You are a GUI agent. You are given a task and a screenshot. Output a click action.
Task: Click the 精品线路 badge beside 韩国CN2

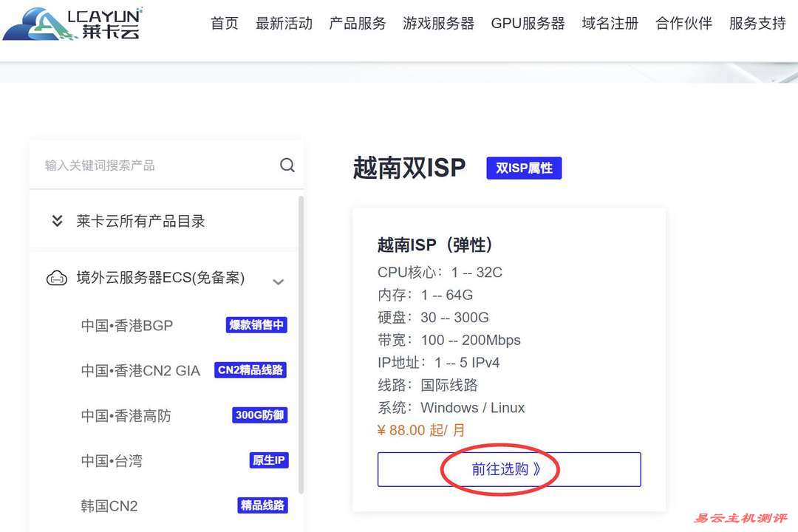262,505
